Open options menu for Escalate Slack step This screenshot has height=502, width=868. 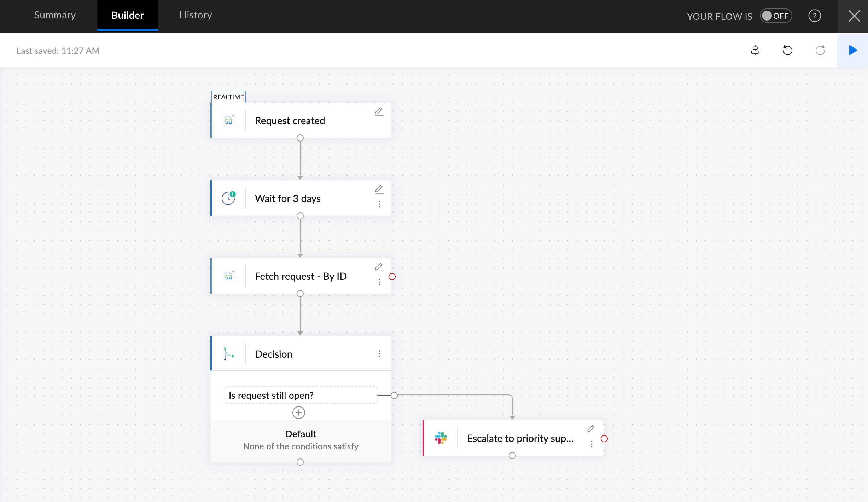(591, 444)
